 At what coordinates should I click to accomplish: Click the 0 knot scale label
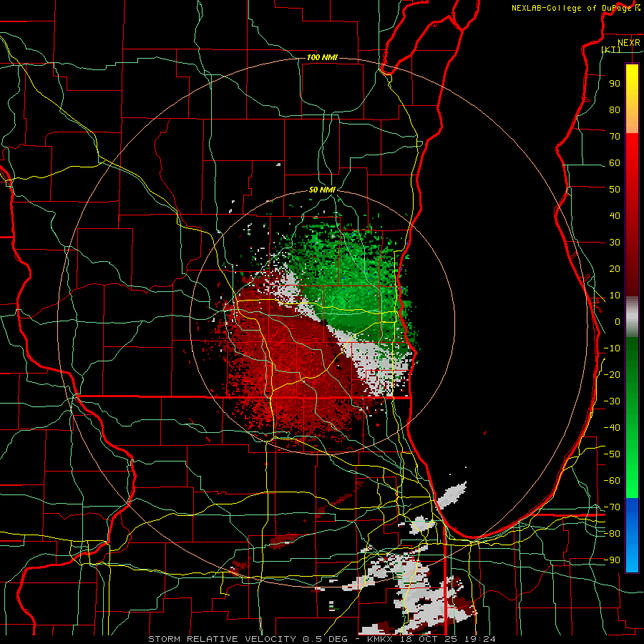pyautogui.click(x=618, y=321)
